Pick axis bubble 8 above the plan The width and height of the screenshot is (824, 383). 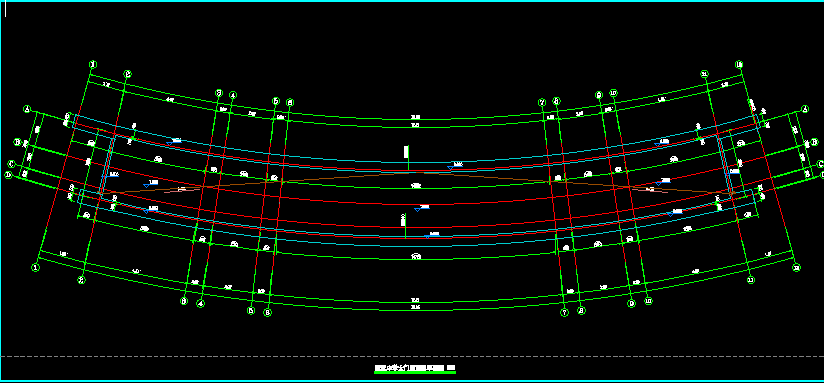pos(557,101)
